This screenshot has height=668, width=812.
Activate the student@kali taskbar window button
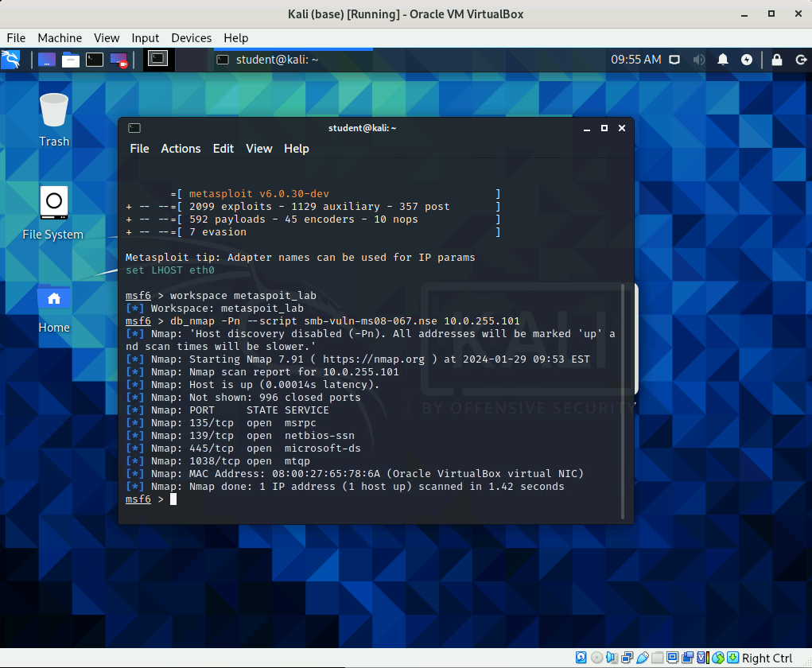click(x=293, y=60)
